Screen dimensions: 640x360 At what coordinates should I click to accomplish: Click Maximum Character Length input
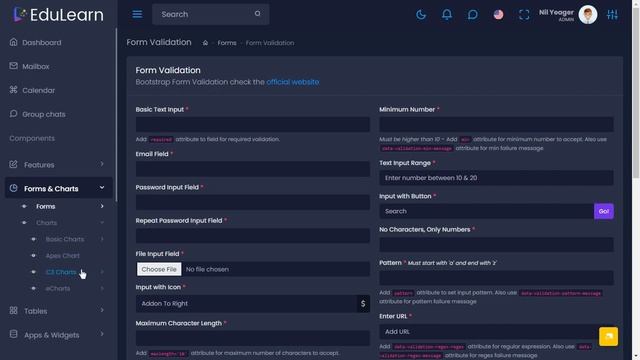coord(253,338)
